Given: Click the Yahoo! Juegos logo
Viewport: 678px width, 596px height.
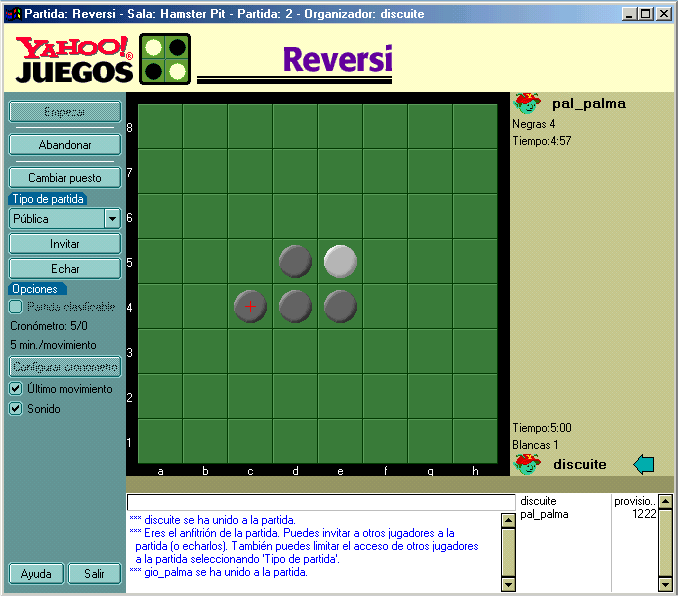Looking at the screenshot, I should (75, 61).
